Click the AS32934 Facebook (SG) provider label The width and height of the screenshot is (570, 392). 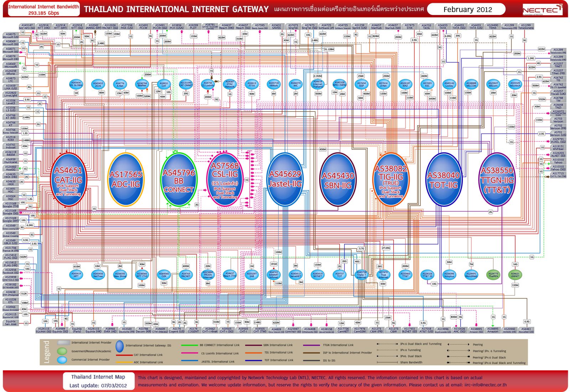[x=11, y=271]
